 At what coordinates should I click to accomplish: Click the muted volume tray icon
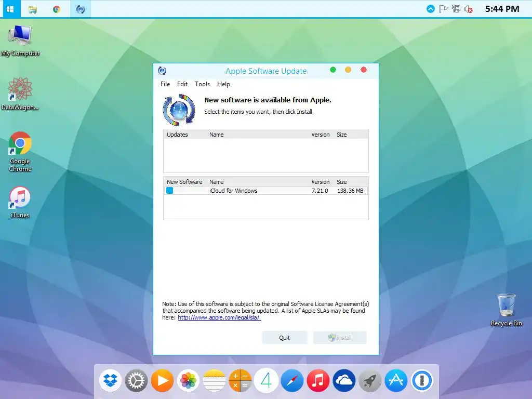click(x=469, y=9)
